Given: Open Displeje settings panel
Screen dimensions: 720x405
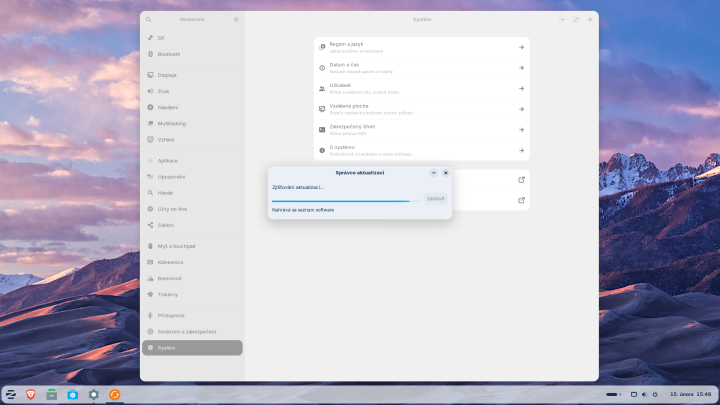Looking at the screenshot, I should (192, 75).
